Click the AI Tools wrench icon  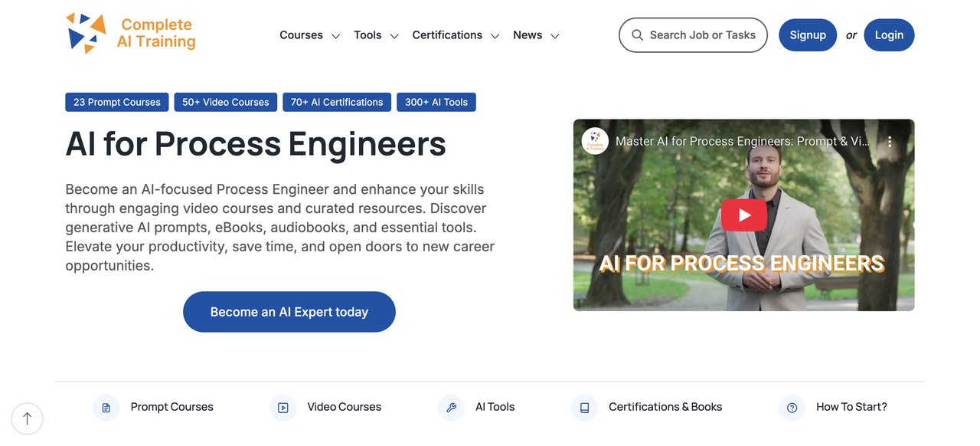451,408
